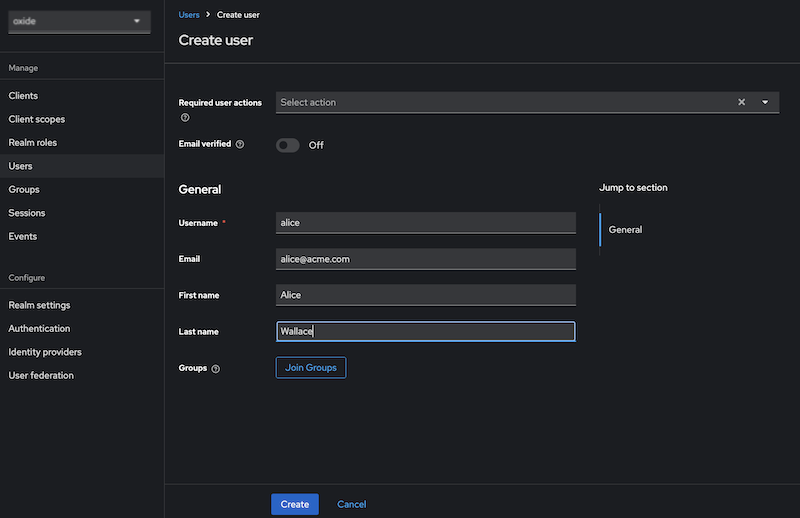Open Client scopes menu item
Viewport: 800px width, 518px height.
click(x=36, y=119)
